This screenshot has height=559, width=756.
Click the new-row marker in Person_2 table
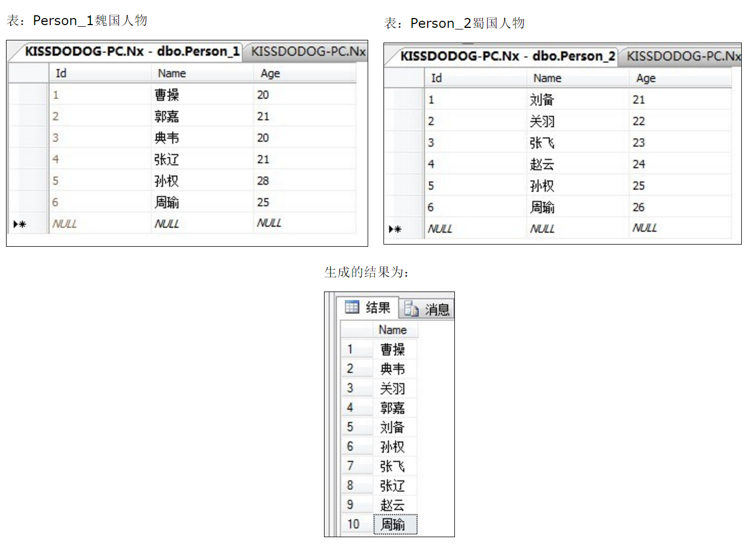coord(395,229)
